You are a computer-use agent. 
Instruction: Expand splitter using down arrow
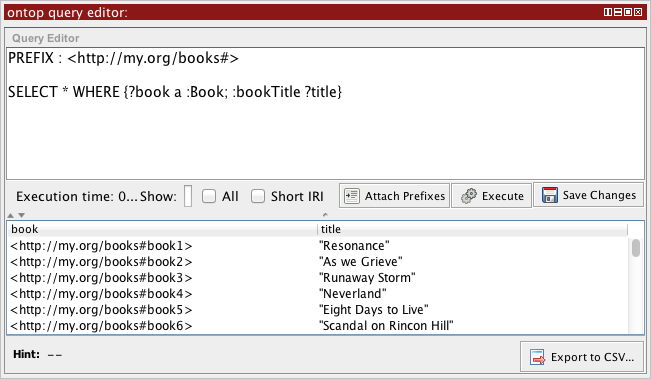(x=22, y=215)
